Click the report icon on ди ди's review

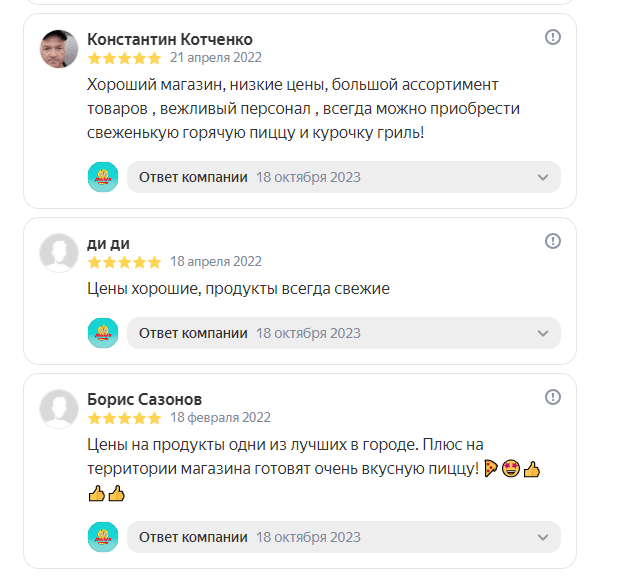[x=553, y=241]
